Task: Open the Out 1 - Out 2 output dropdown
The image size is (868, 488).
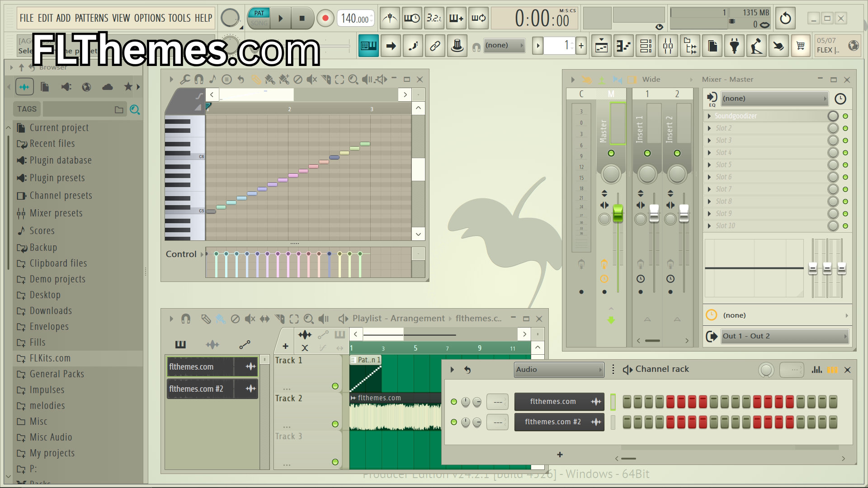Action: (784, 336)
